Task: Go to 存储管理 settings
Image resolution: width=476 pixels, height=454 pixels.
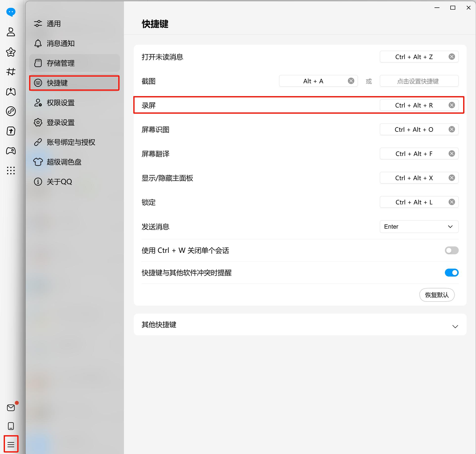Action: (x=61, y=63)
